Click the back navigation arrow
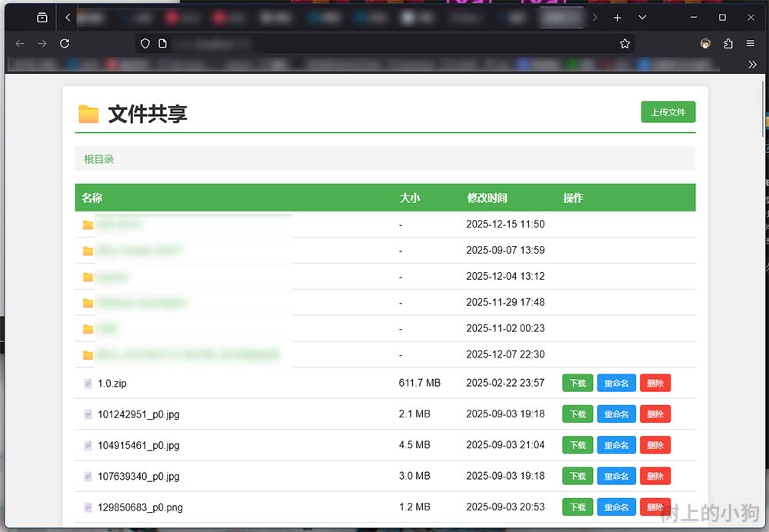Viewport: 769px width, 532px height. (20, 44)
